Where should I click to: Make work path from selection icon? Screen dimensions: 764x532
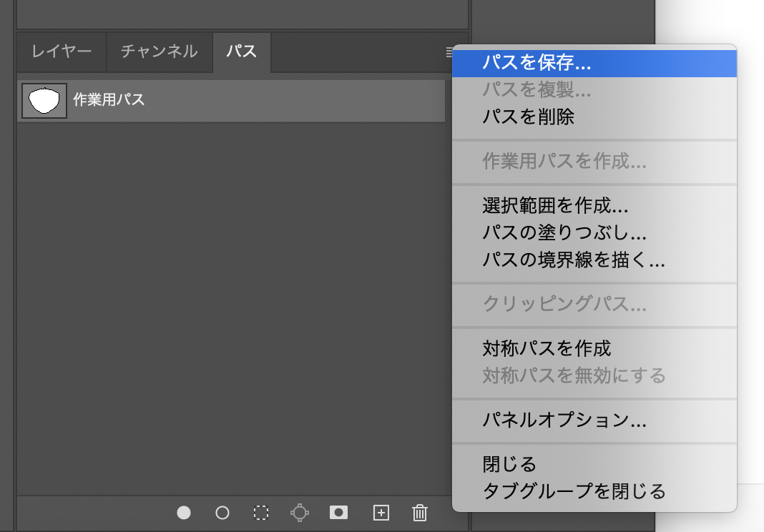tap(300, 513)
